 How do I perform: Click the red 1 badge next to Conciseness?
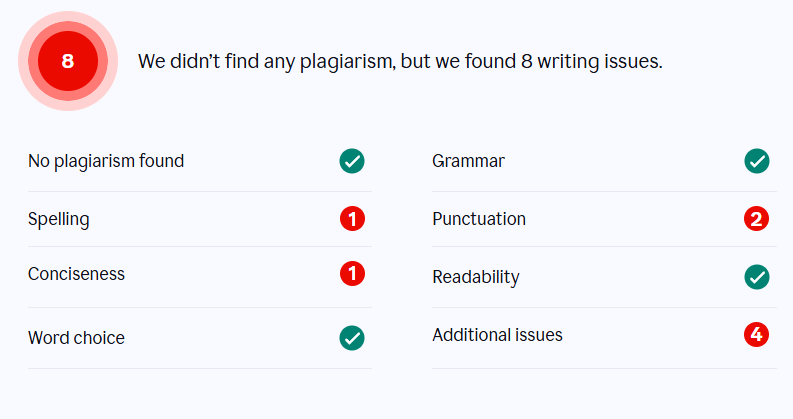point(352,274)
